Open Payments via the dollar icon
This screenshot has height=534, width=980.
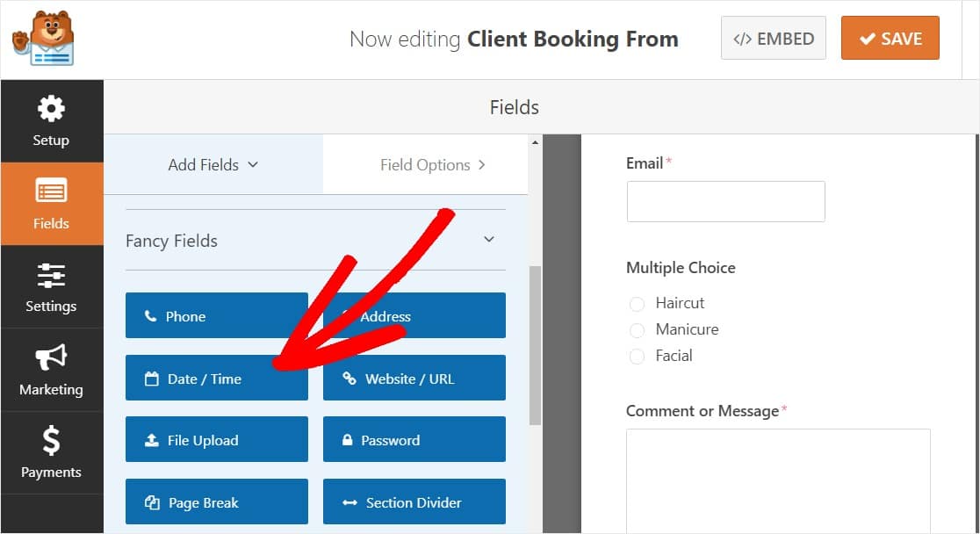(51, 440)
